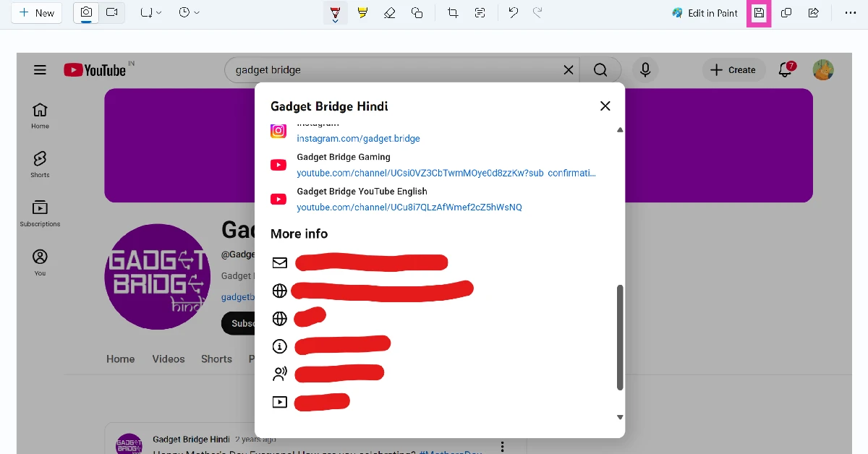Select the eraser tool
The width and height of the screenshot is (868, 454).
point(390,12)
